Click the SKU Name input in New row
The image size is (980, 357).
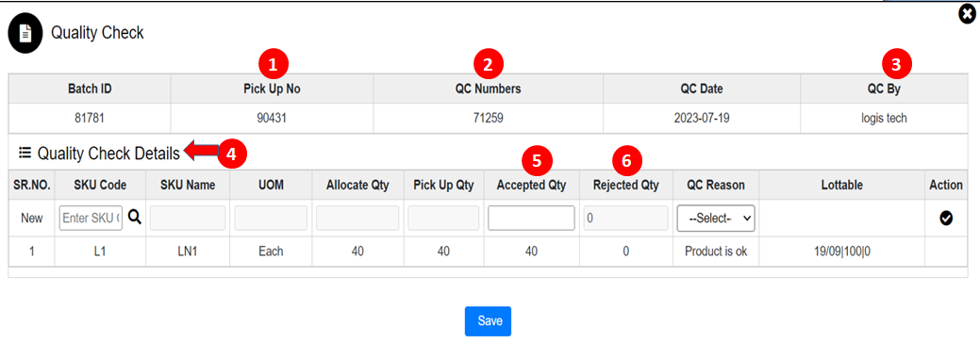point(188,218)
